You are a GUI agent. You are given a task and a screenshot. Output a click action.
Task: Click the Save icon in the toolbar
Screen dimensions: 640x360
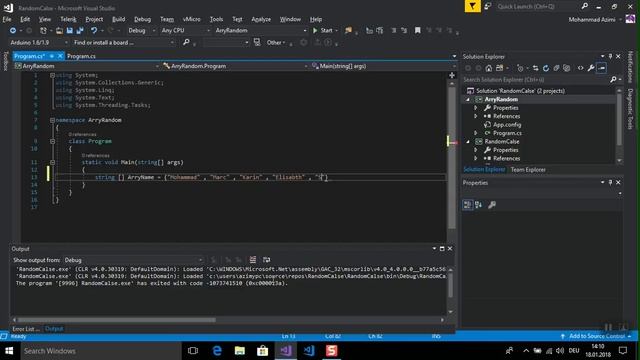pos(70,31)
